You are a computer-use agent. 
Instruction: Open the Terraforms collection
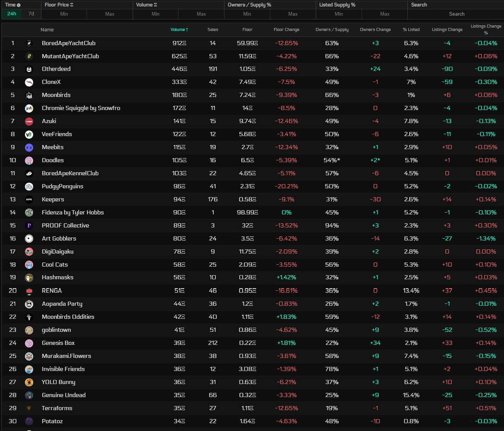57,408
